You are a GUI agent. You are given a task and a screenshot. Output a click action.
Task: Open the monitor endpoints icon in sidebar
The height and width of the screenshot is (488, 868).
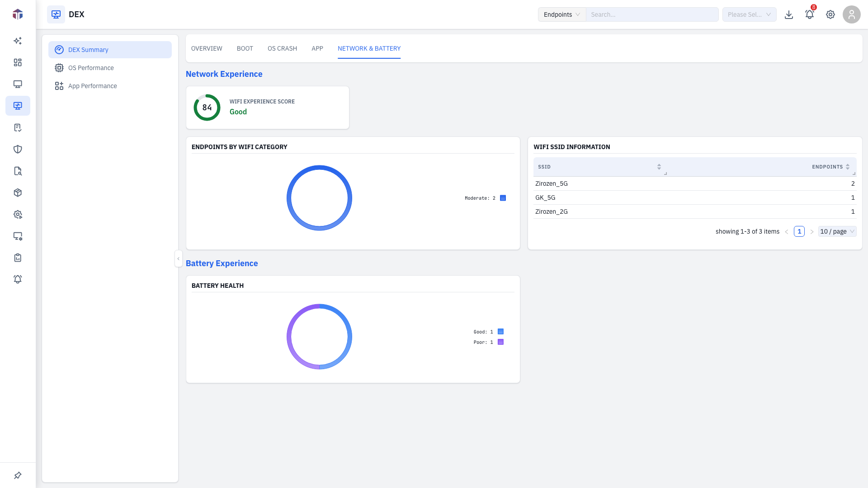coord(18,84)
